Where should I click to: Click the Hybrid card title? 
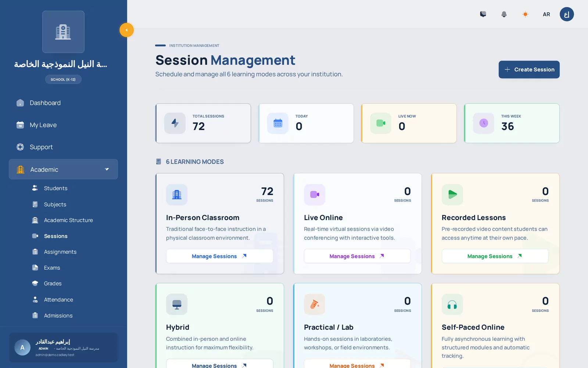(x=178, y=327)
